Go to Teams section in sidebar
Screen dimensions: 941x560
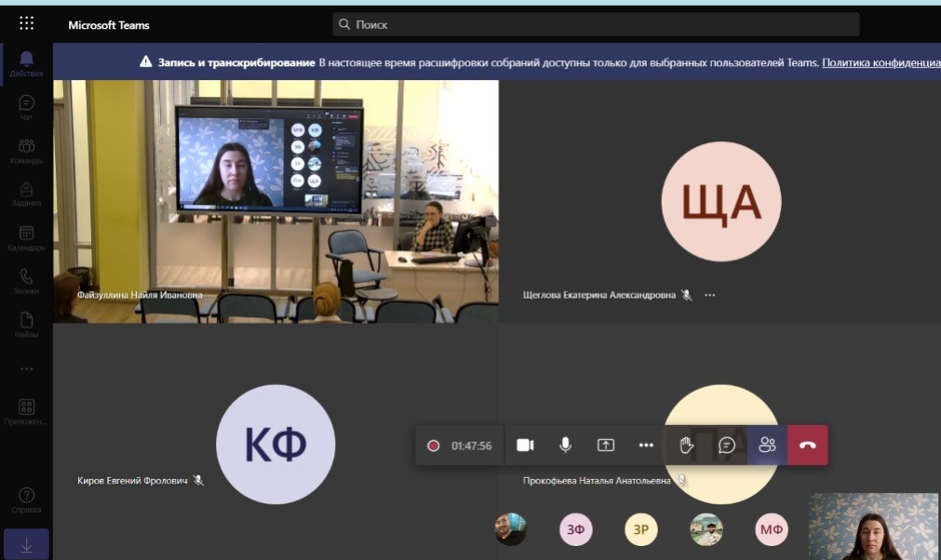(x=26, y=151)
